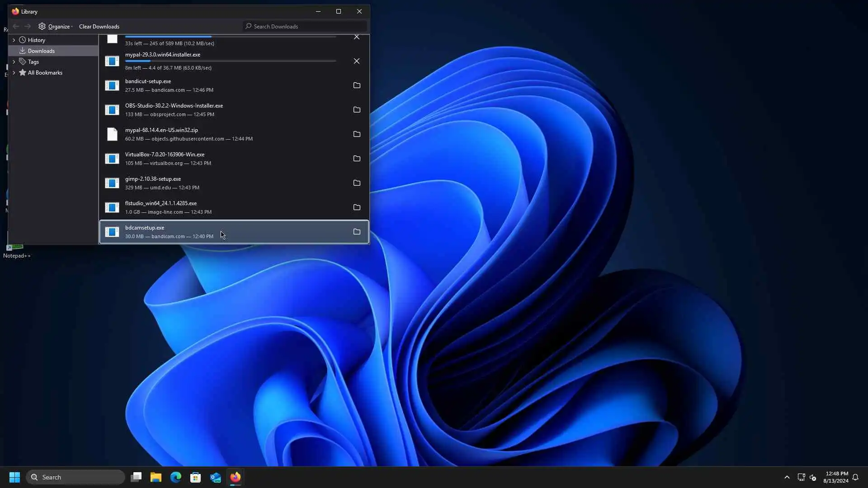Show flstudio_win64 installer in its folder
Viewport: 868px width, 488px height.
pyautogui.click(x=356, y=207)
